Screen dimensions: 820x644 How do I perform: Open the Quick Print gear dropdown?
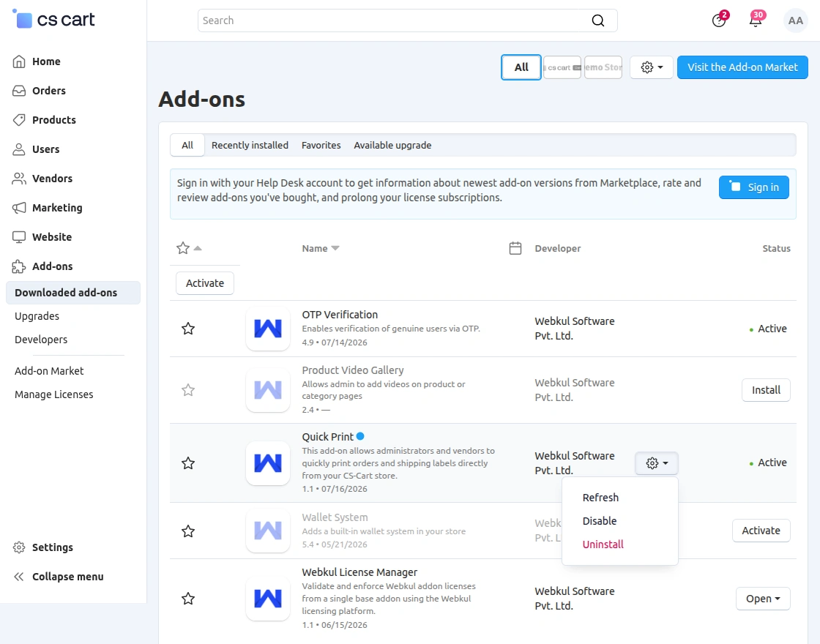pyautogui.click(x=657, y=463)
